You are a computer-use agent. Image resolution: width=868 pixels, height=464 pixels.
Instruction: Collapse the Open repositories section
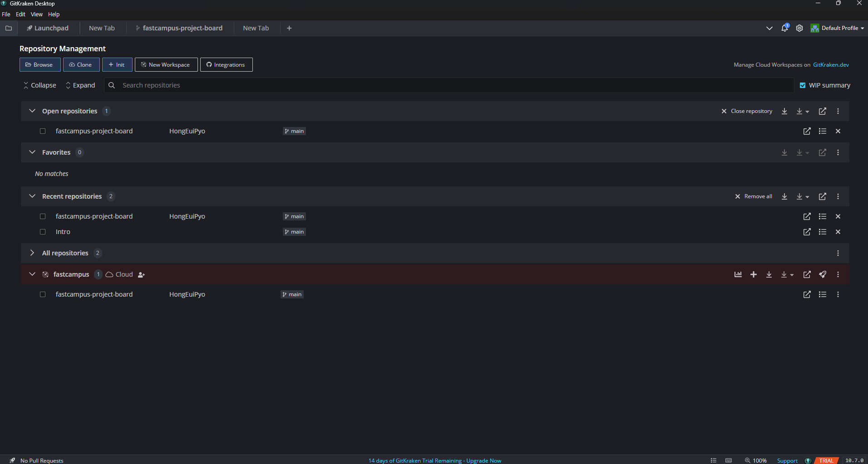(x=32, y=111)
